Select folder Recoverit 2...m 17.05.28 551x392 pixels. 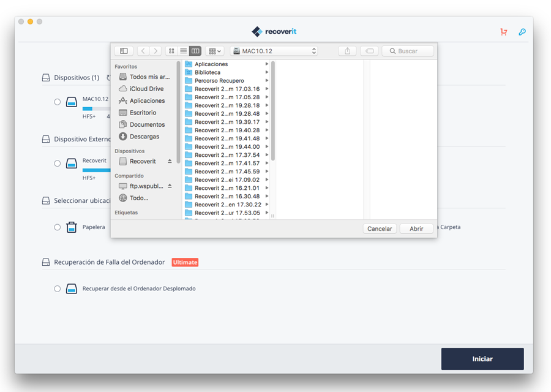225,97
